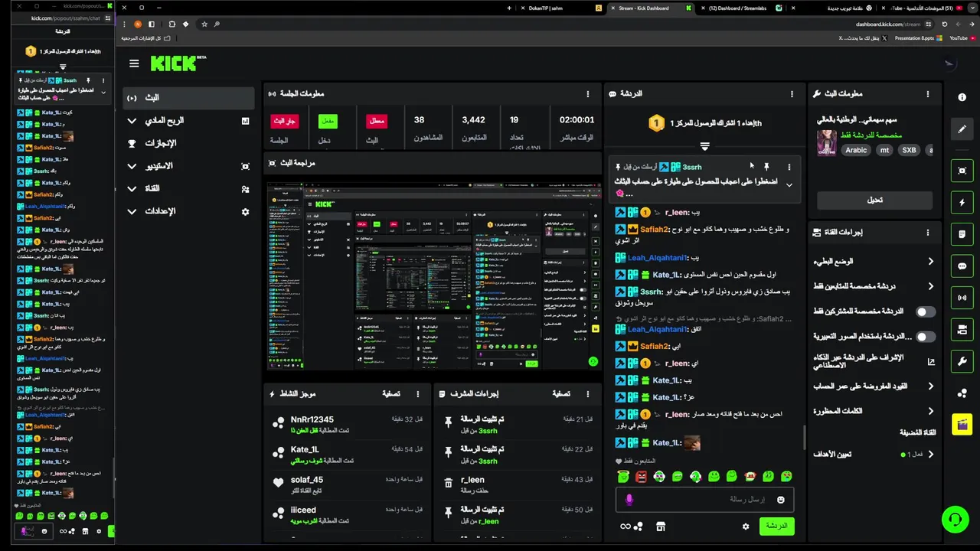
Task: Open options menu of معلومات الجلسة panel
Action: coord(588,93)
